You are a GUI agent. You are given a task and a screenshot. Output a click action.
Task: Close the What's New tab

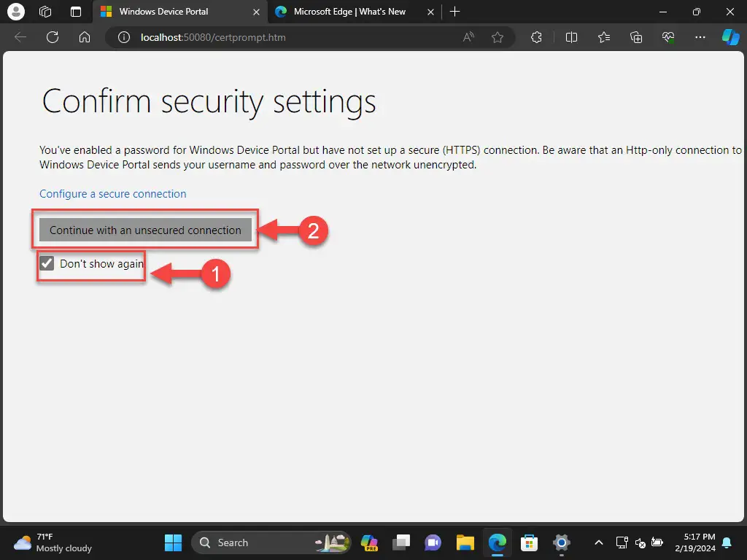[430, 12]
